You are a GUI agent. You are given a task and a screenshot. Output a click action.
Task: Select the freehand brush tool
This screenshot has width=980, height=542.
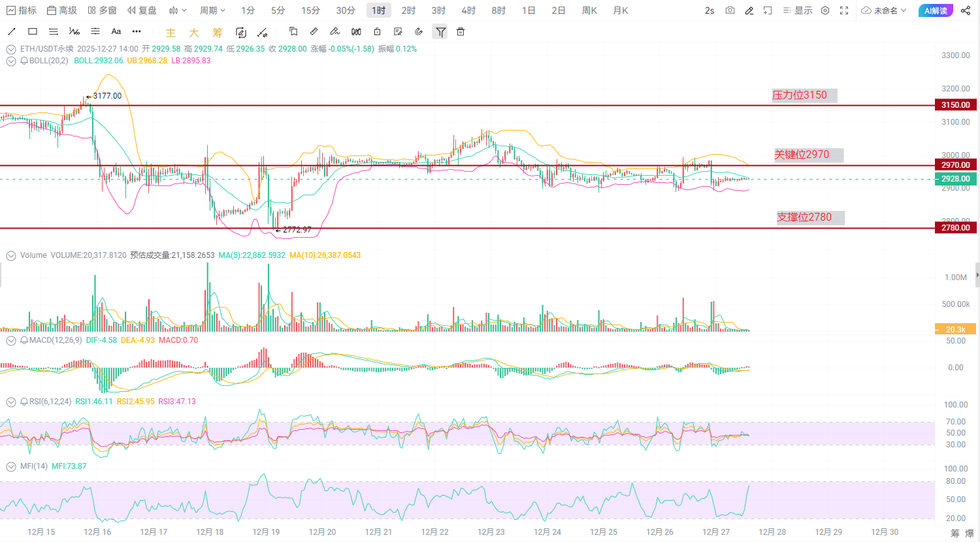pos(335,31)
